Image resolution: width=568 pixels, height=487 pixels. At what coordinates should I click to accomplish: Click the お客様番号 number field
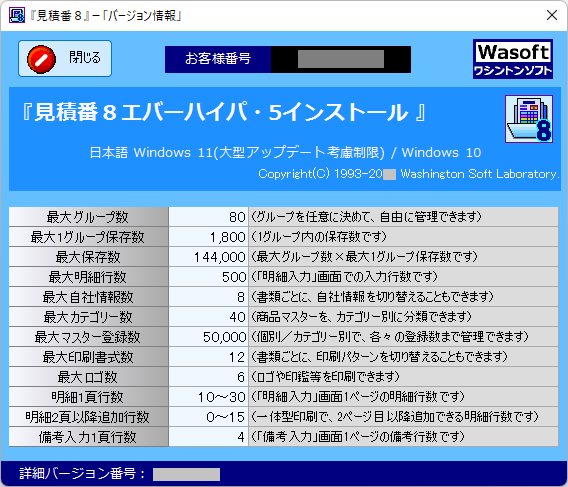(x=341, y=59)
